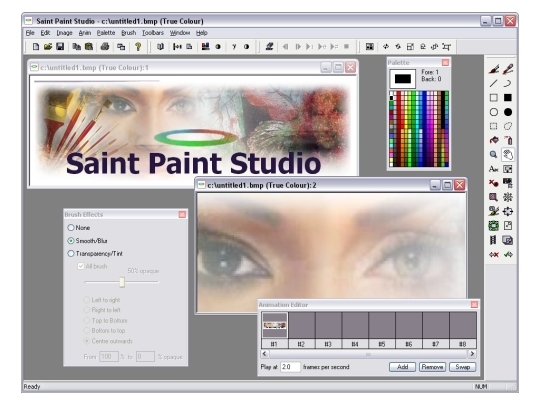
Task: Click the Swap button in Animation Editor
Action: click(x=463, y=367)
